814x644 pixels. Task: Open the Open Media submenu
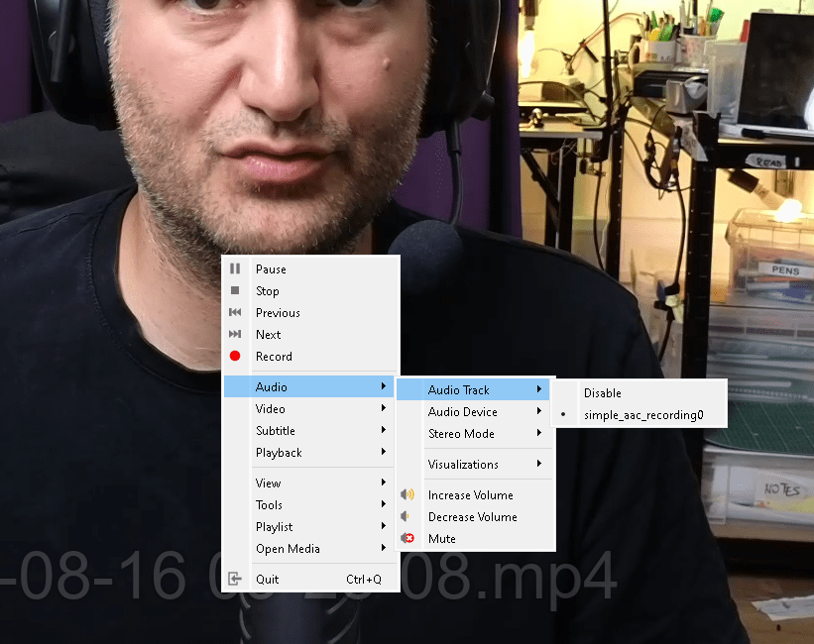pos(310,548)
